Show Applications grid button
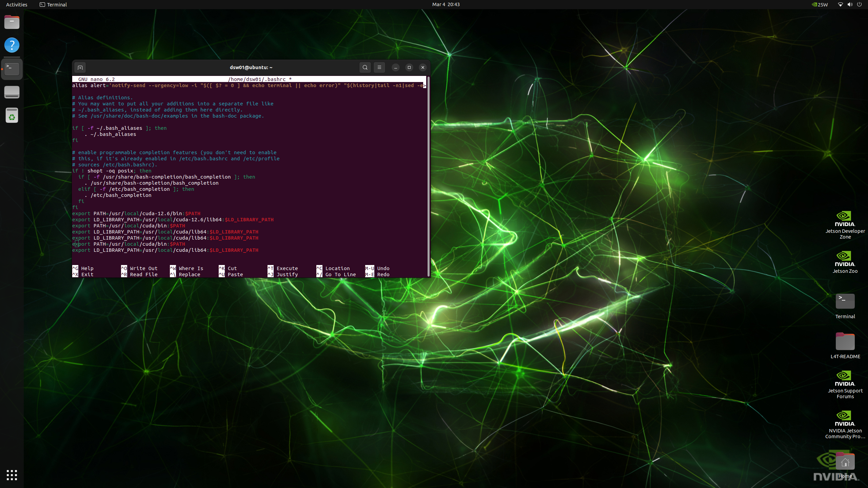 pyautogui.click(x=12, y=475)
